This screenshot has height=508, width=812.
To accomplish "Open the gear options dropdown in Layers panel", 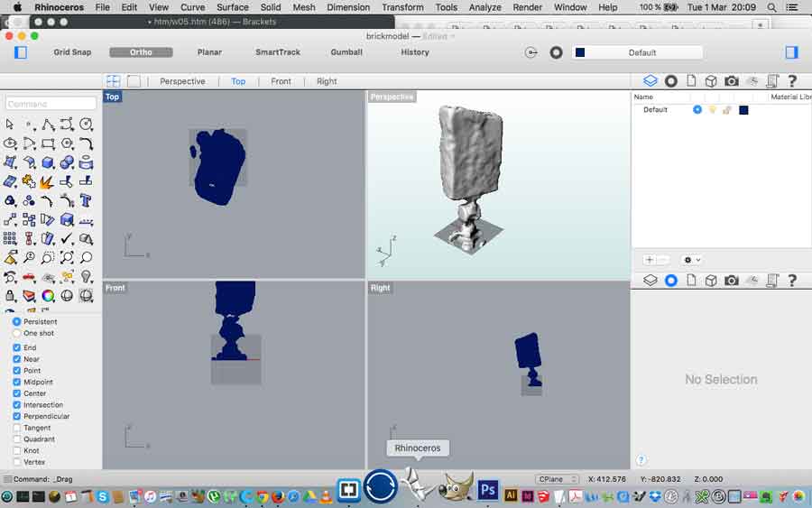I will pos(692,260).
